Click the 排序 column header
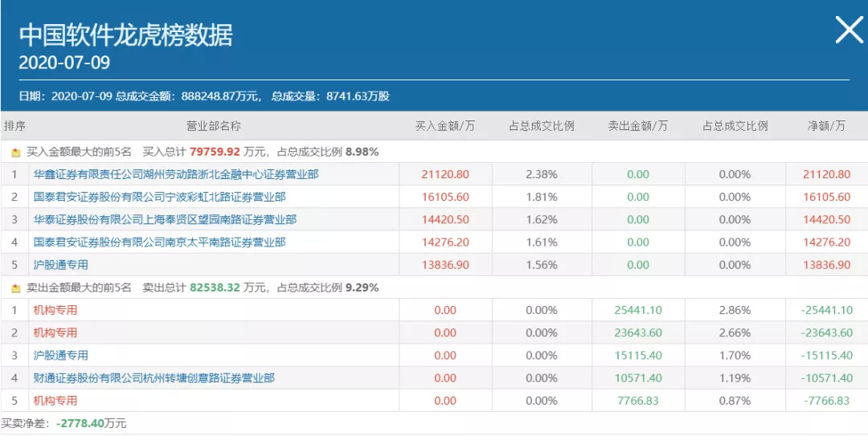868x436 pixels. click(15, 126)
